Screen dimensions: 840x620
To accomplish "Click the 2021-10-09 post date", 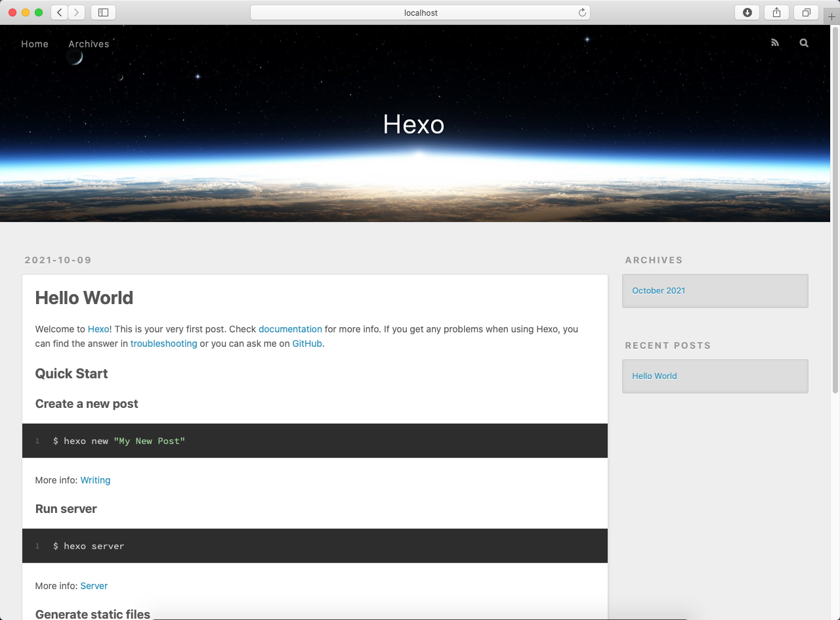I will (58, 260).
